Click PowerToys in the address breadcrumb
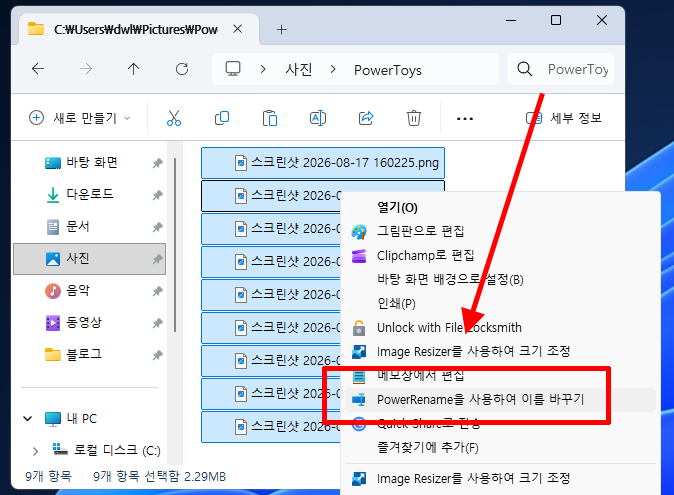The width and height of the screenshot is (674, 495). coord(388,70)
